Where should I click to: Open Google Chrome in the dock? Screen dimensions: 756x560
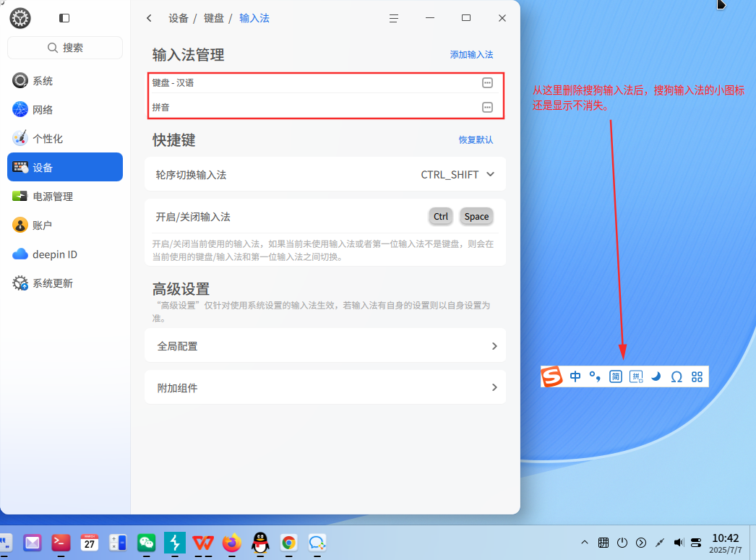tap(289, 543)
